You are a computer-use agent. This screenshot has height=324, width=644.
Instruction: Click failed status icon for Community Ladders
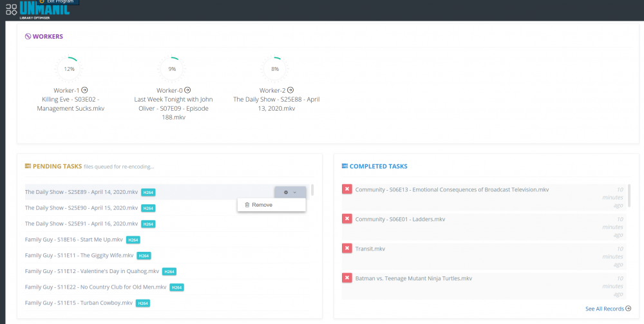click(347, 219)
